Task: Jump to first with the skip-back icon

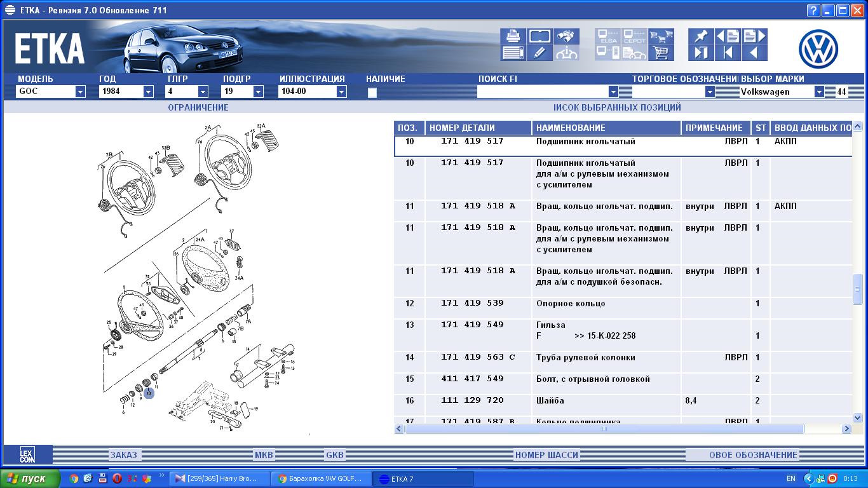Action: [x=728, y=53]
